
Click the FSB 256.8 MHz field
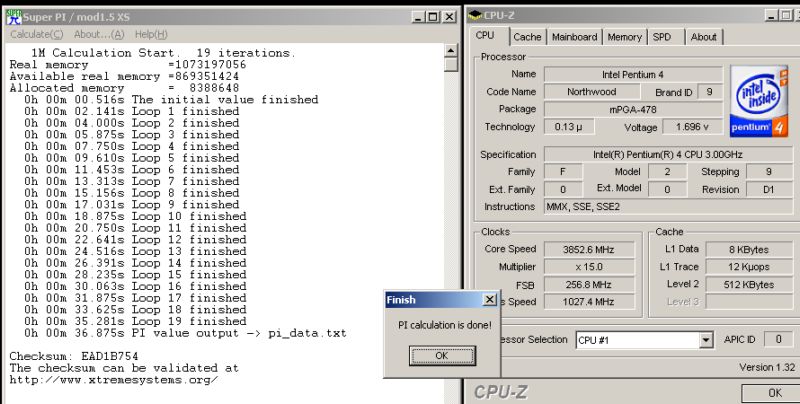pos(589,285)
